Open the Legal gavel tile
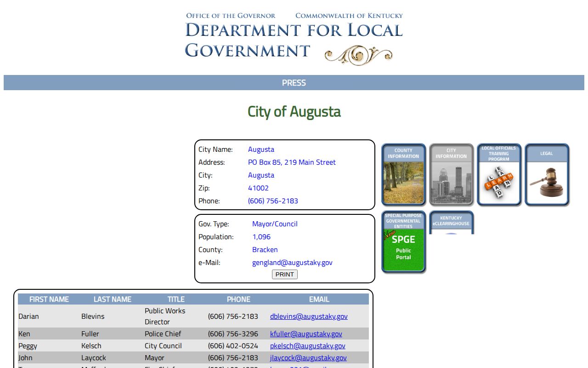588x368 pixels. click(547, 174)
